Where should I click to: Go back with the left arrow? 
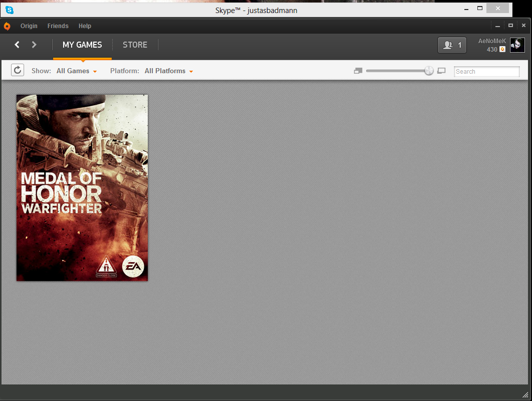(17, 45)
